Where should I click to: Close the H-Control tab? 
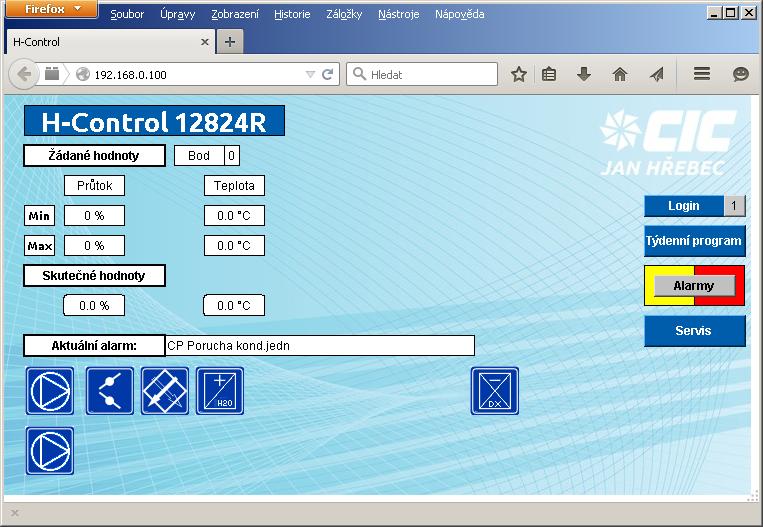coord(205,42)
